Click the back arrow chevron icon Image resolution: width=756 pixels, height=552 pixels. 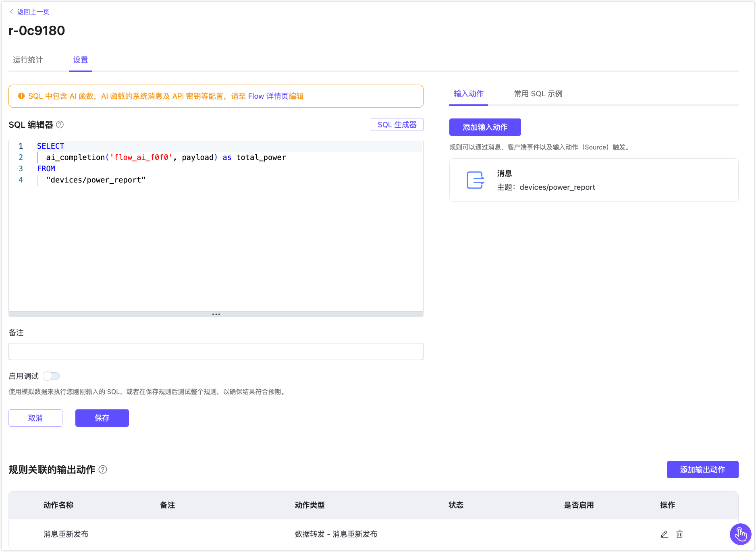[11, 12]
